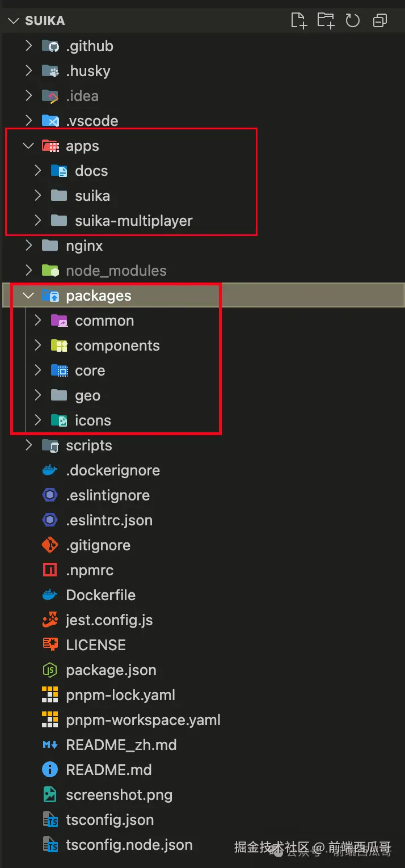
Task: Collapse all folders in explorer
Action: (379, 21)
